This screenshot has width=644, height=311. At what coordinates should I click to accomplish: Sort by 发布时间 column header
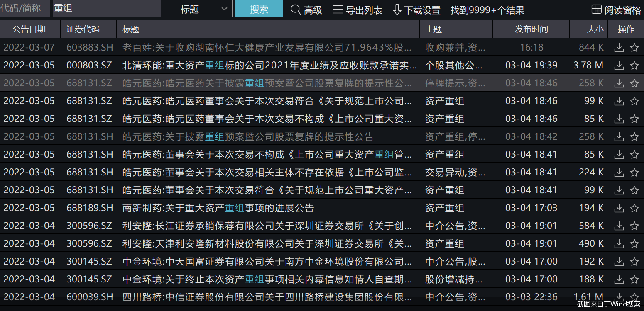click(x=531, y=29)
